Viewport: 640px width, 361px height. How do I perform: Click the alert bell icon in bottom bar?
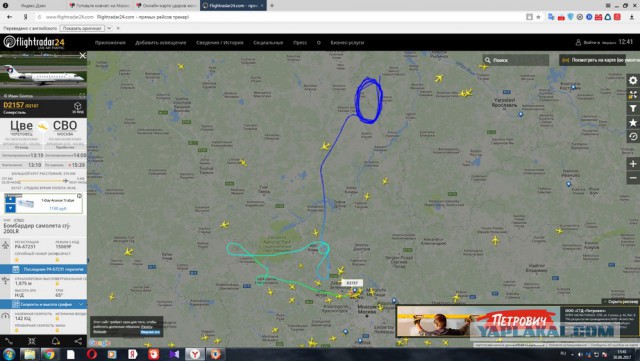pyautogui.click(x=55, y=341)
